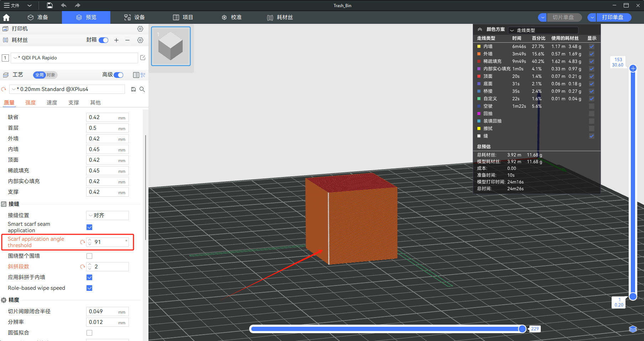Edit QIDI PLA Rapido preset icon

(143, 58)
